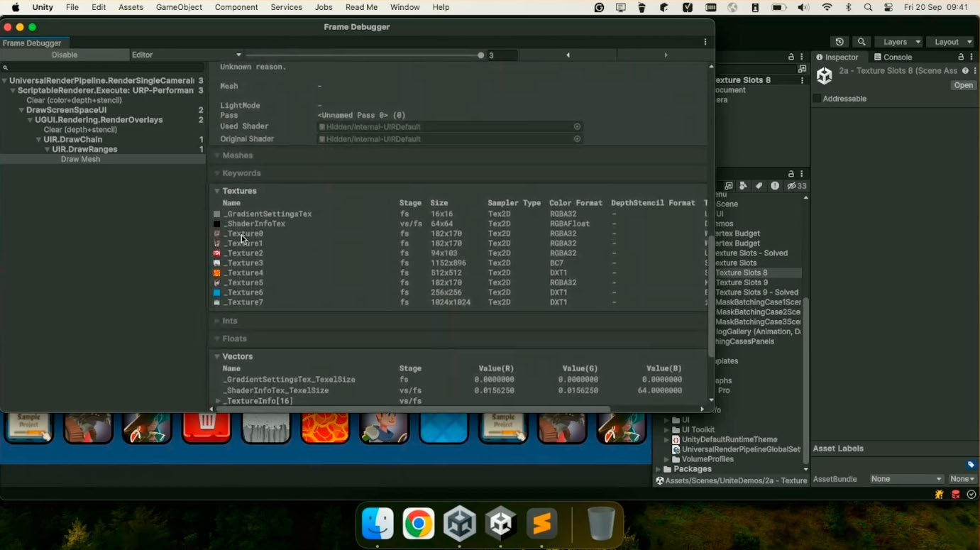Open Finder in the Dock
980x550 pixels.
click(378, 524)
